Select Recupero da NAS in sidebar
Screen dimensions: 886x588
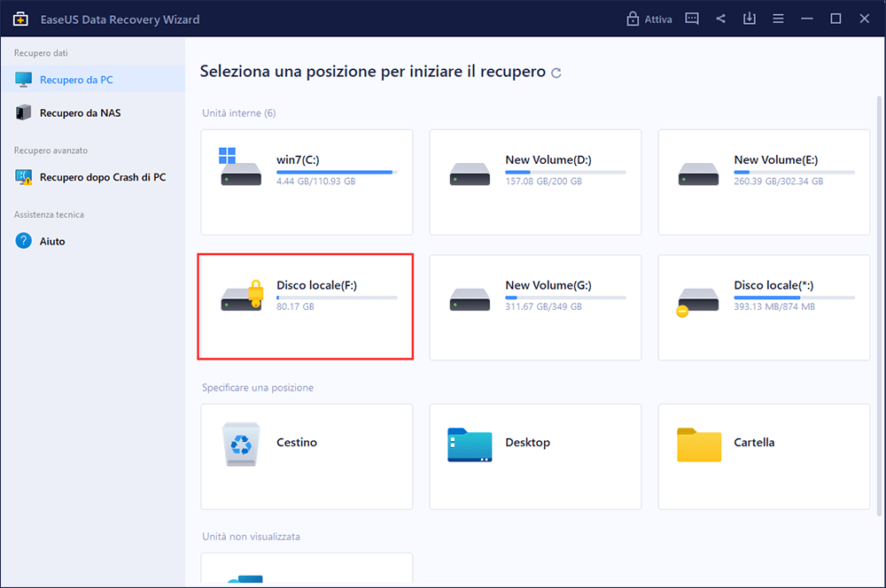93,113
